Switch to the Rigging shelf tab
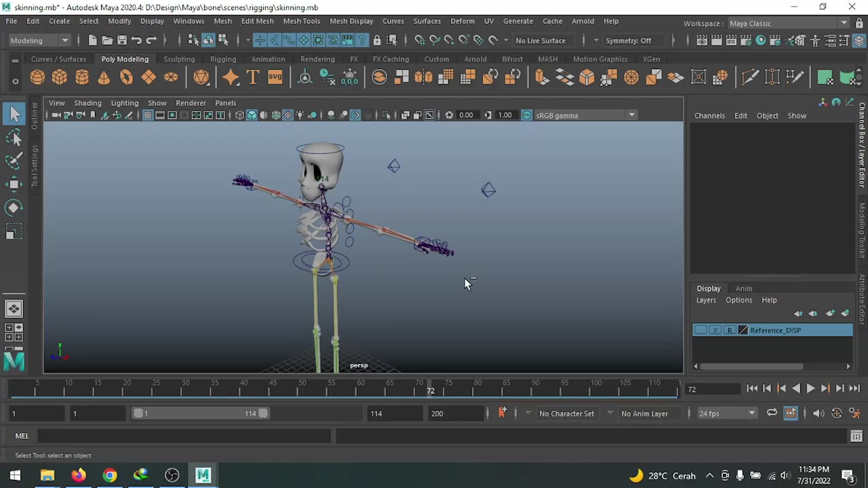Screen dimensions: 868x488 (223, 59)
